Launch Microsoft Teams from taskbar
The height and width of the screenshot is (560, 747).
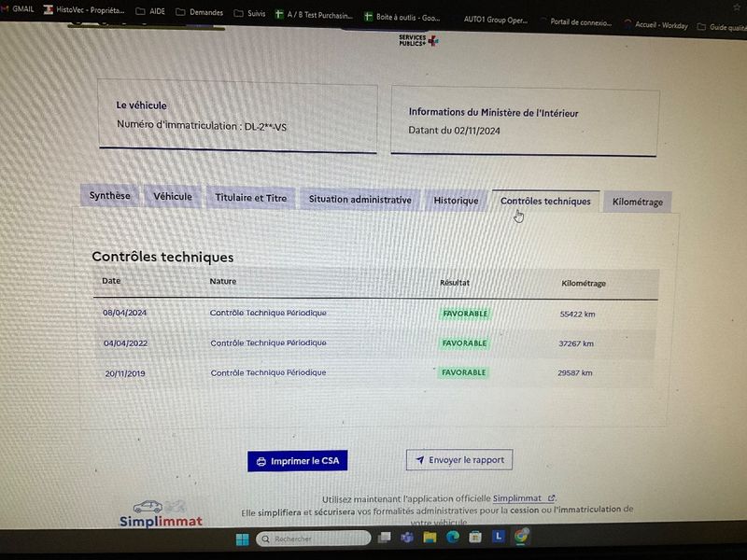[407, 538]
